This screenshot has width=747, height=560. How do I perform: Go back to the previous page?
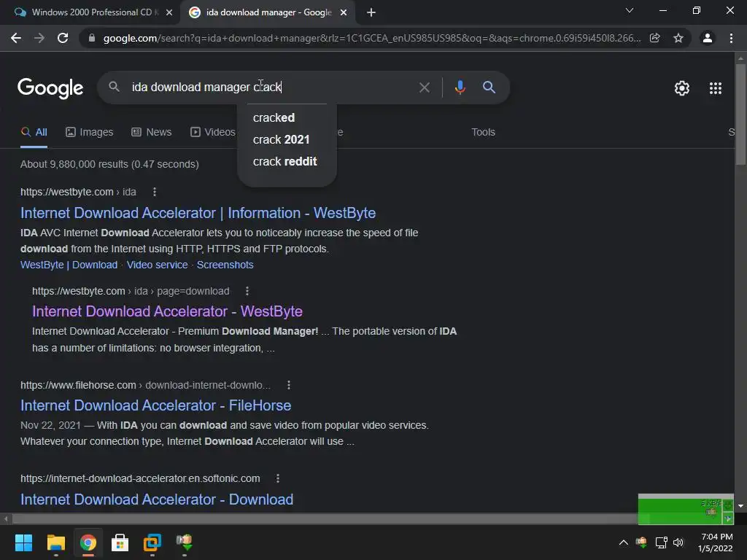(16, 38)
